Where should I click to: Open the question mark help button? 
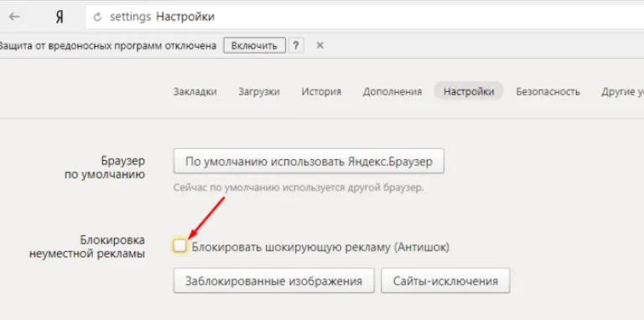click(296, 45)
